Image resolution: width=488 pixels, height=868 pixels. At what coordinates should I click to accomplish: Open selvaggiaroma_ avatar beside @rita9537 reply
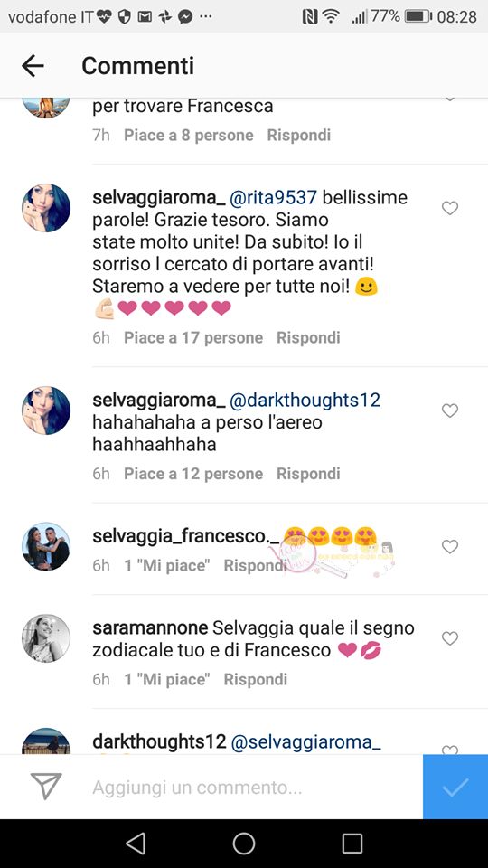(x=46, y=208)
